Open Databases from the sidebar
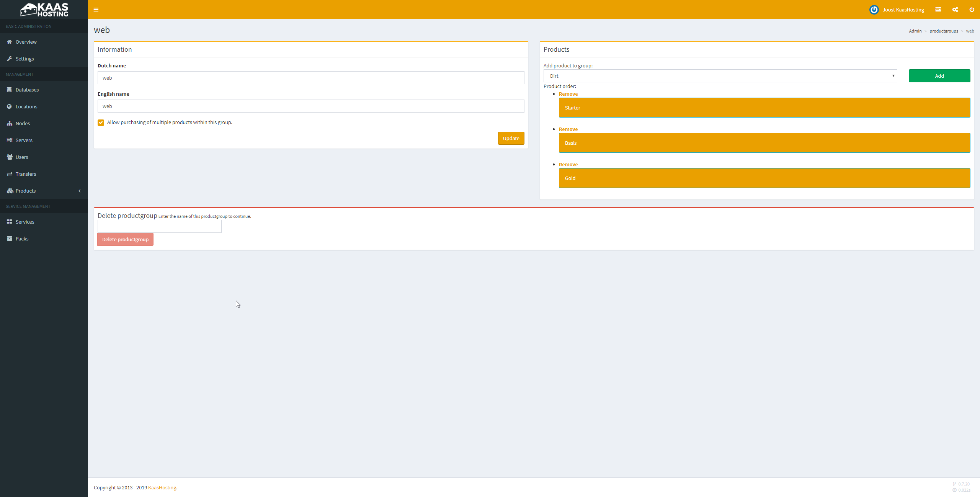Image resolution: width=980 pixels, height=497 pixels. [x=27, y=90]
